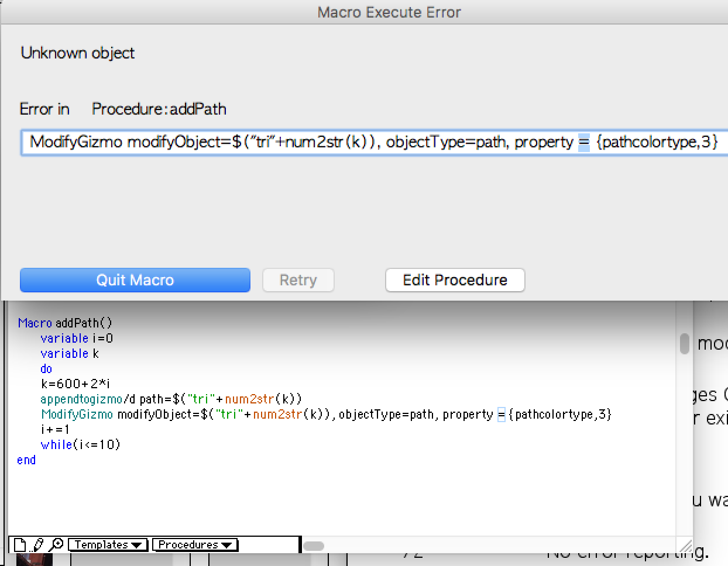Click the vertical scrollbar thumb on right
The image size is (728, 566).
[684, 344]
